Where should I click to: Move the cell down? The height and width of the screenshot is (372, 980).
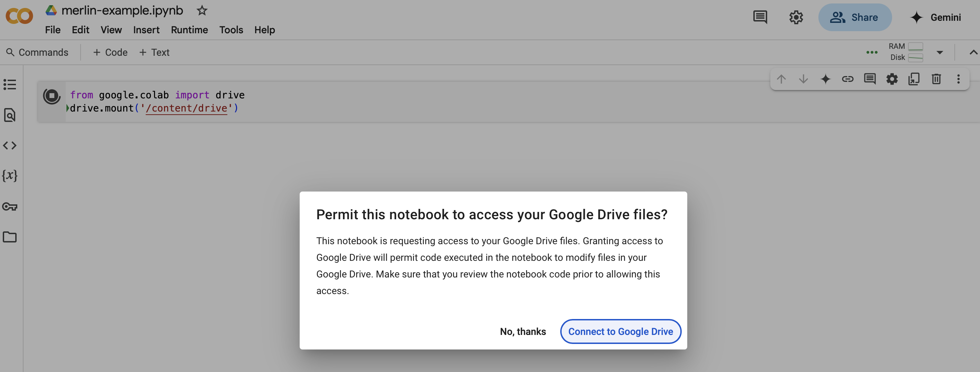[804, 79]
